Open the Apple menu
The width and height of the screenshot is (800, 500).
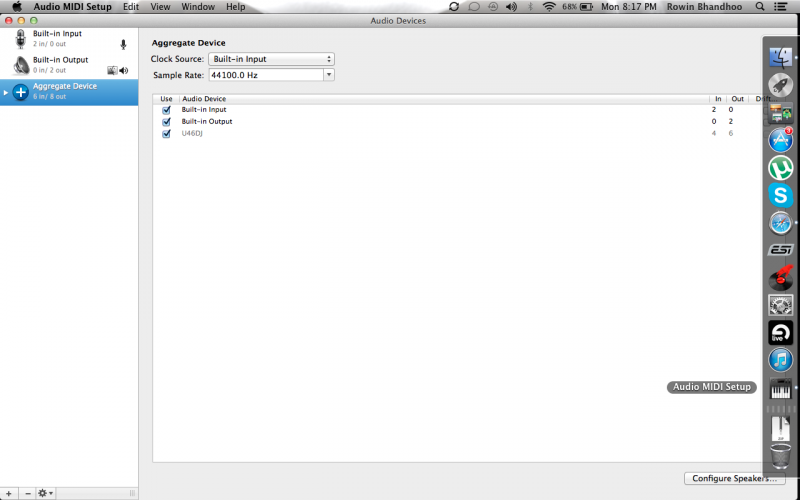click(x=17, y=7)
